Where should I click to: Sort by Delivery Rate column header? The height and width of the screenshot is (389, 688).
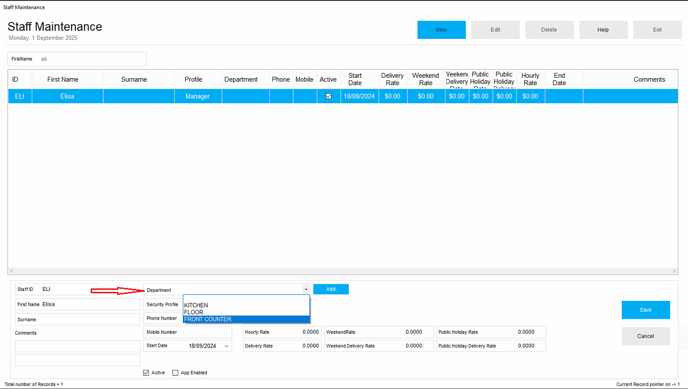click(x=393, y=79)
